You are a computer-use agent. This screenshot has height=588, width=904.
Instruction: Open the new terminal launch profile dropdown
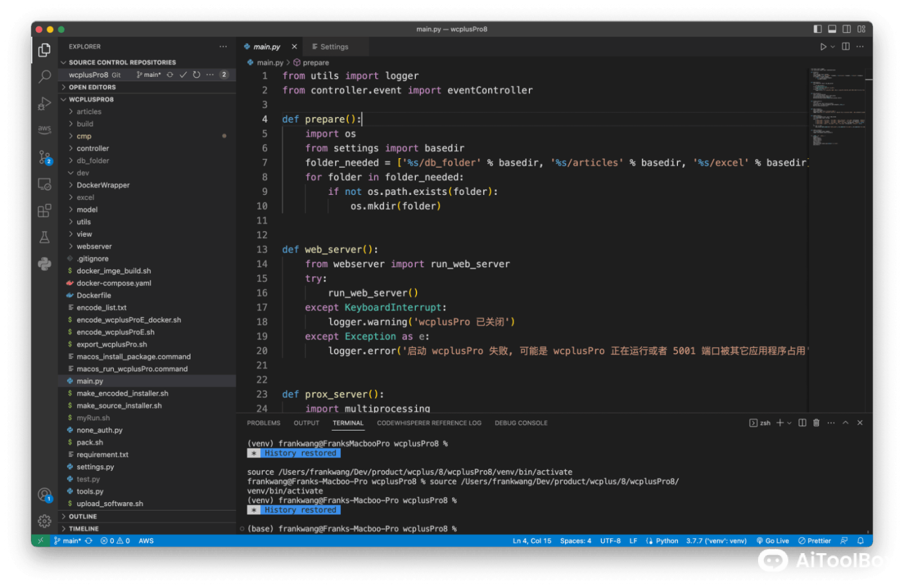789,423
